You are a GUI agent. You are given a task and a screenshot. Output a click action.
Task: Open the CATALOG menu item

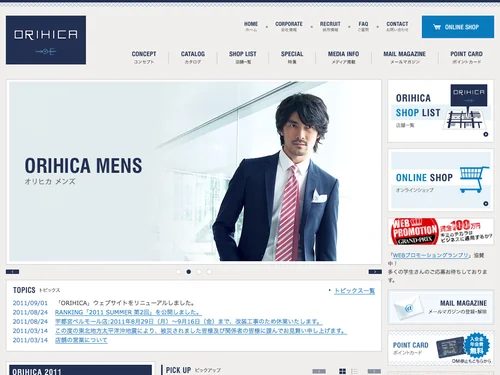pos(193,57)
